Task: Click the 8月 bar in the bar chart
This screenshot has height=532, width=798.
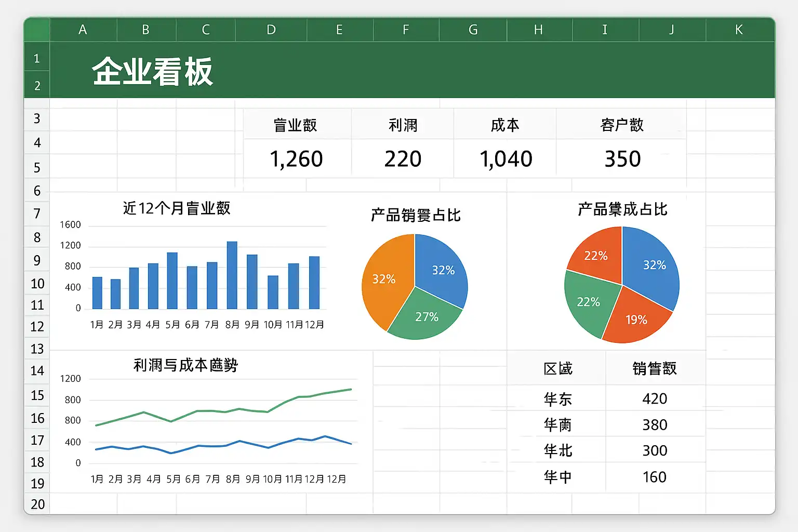Action: pos(232,275)
